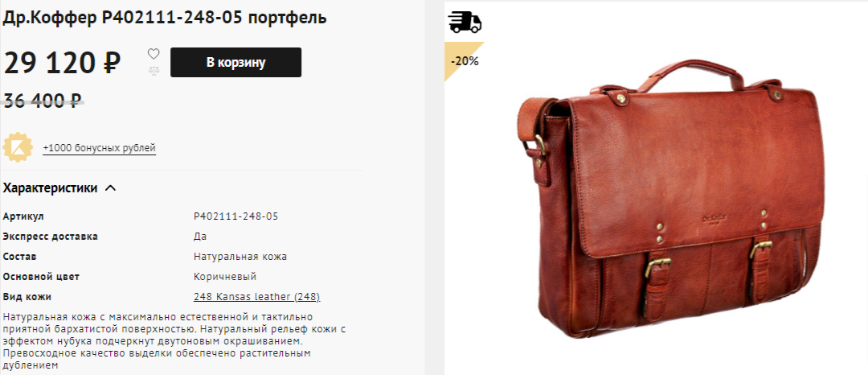Click the Характеристики section heading

[x=51, y=187]
